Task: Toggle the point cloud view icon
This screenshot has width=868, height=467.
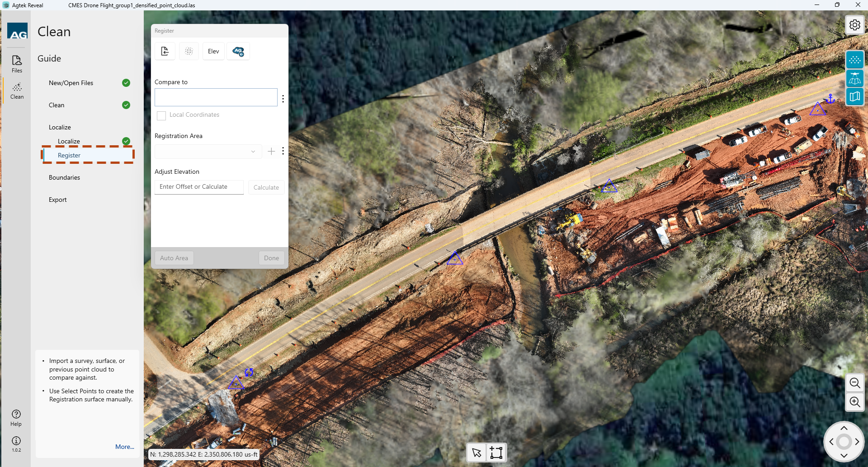Action: (854, 60)
